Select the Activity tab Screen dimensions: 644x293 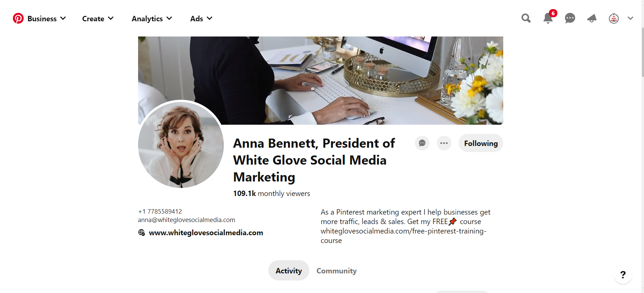(x=289, y=271)
